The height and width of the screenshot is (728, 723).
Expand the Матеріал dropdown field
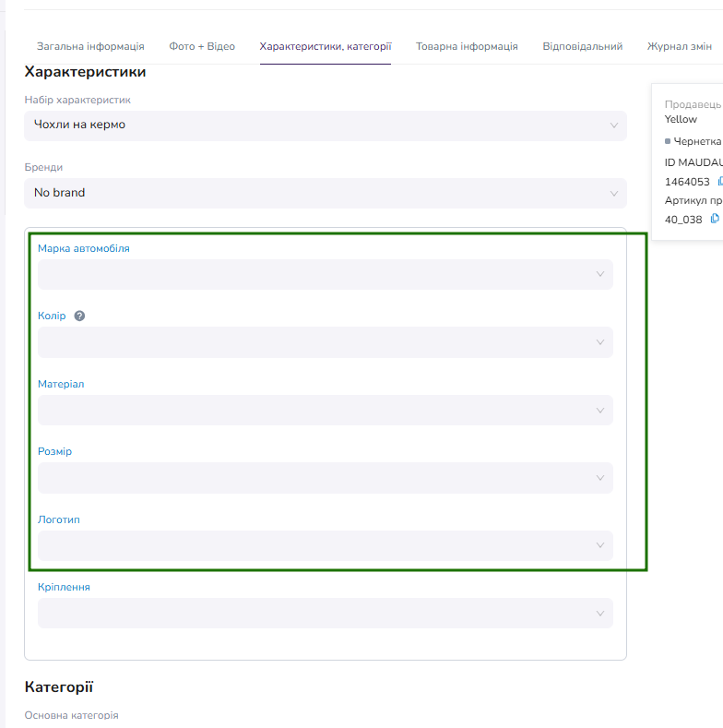pyautogui.click(x=326, y=410)
